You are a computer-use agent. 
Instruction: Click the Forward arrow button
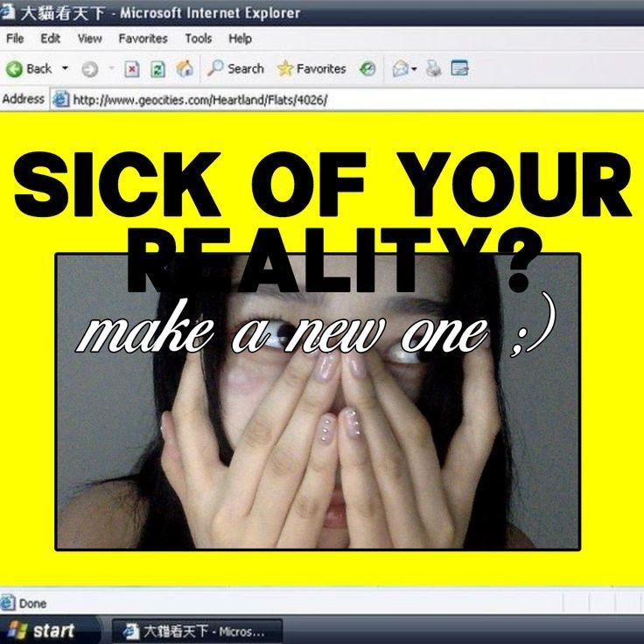[x=89, y=68]
